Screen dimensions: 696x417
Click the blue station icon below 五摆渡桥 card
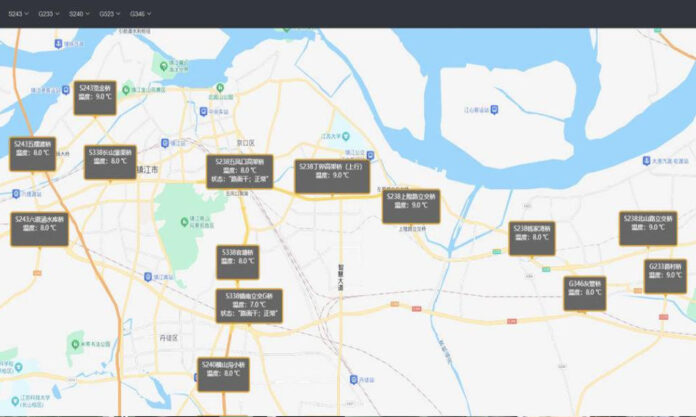pyautogui.click(x=16, y=194)
